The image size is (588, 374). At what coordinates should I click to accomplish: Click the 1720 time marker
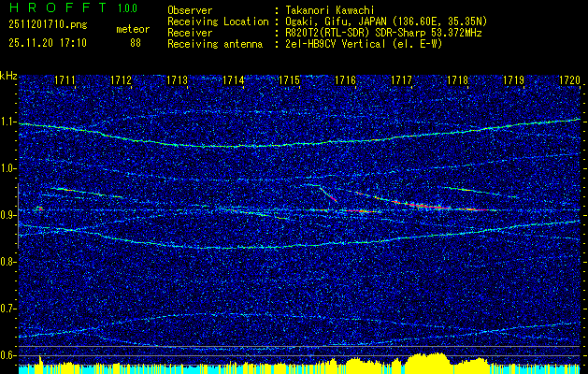[569, 81]
